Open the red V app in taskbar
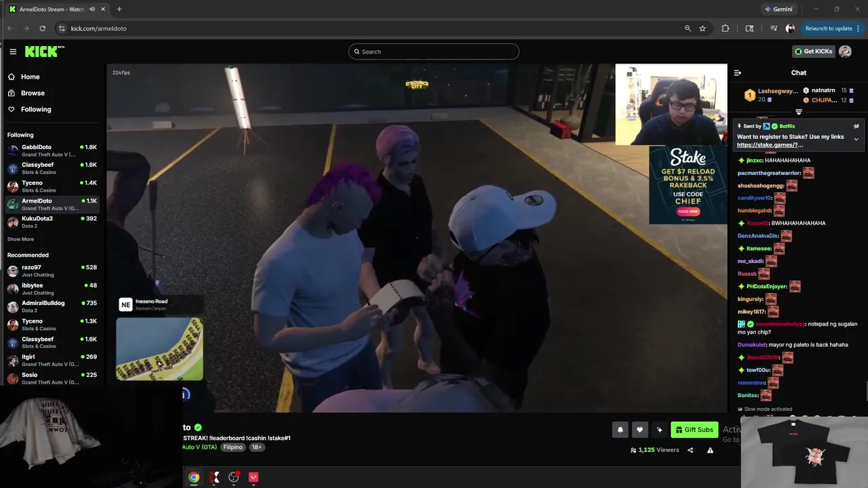This screenshot has width=868, height=488. coord(254,477)
